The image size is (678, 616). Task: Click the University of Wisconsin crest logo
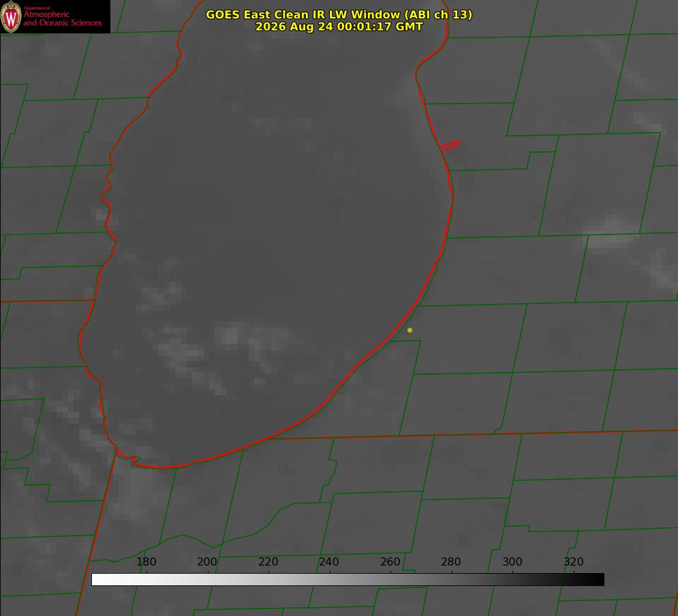tap(11, 16)
